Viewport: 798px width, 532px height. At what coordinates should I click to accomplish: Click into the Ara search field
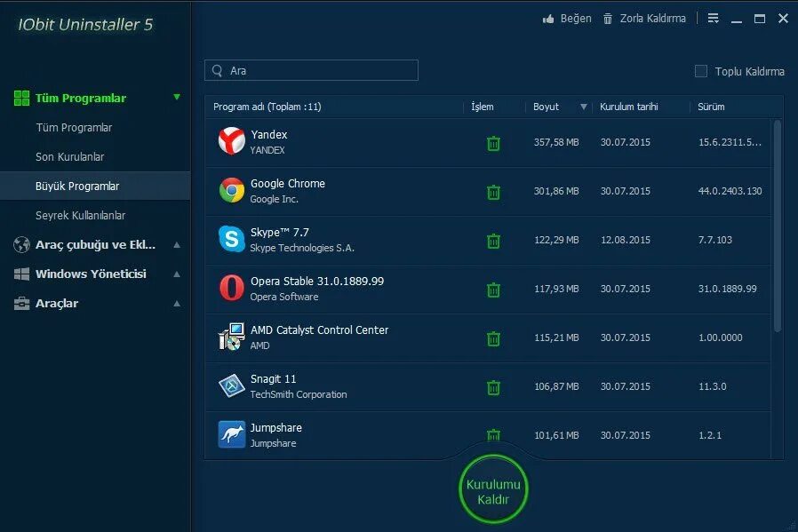[311, 71]
